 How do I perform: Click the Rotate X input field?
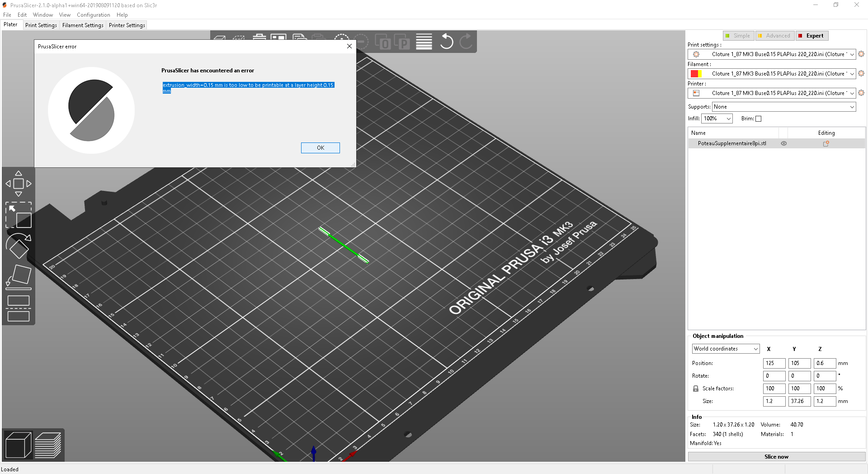(774, 376)
